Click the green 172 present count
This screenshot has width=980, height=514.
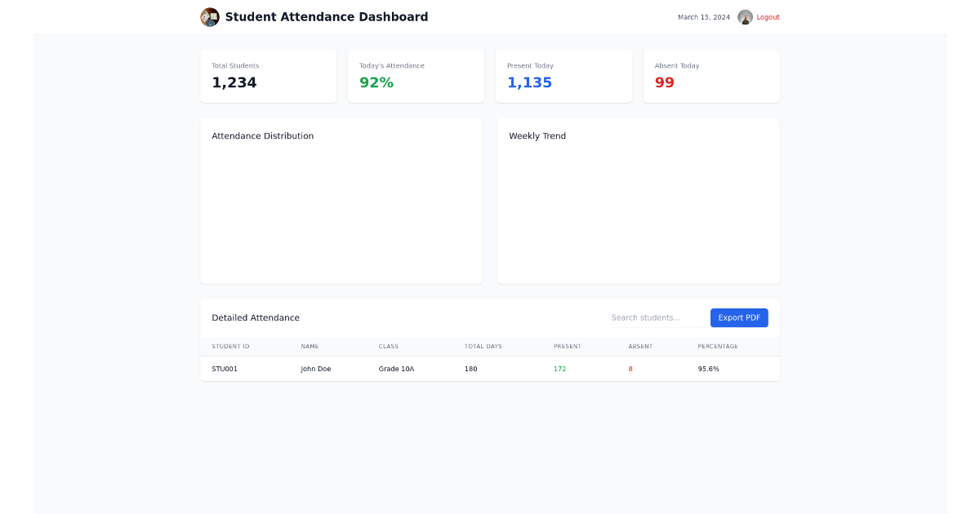click(x=560, y=368)
